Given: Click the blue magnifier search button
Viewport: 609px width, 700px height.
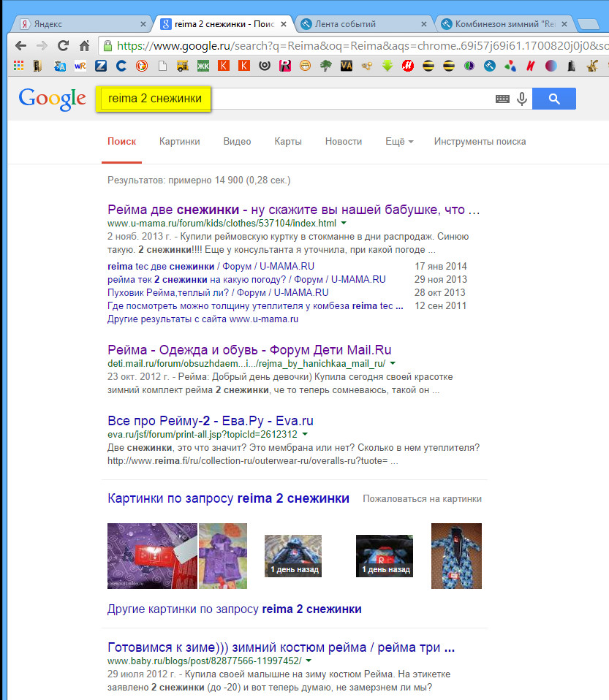Looking at the screenshot, I should point(554,99).
